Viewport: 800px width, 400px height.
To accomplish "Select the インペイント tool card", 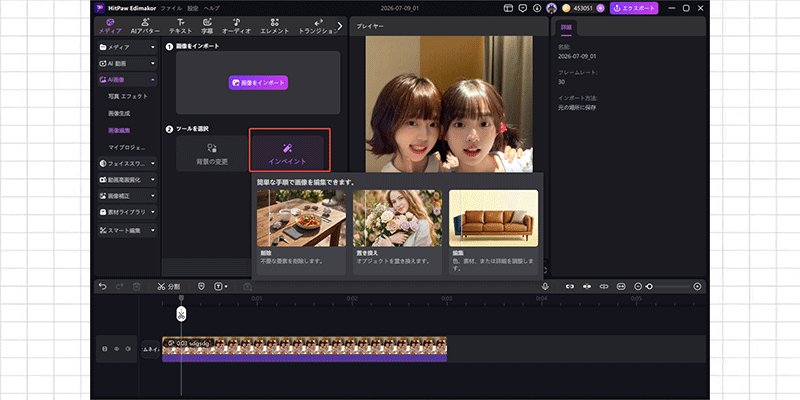I will (288, 153).
